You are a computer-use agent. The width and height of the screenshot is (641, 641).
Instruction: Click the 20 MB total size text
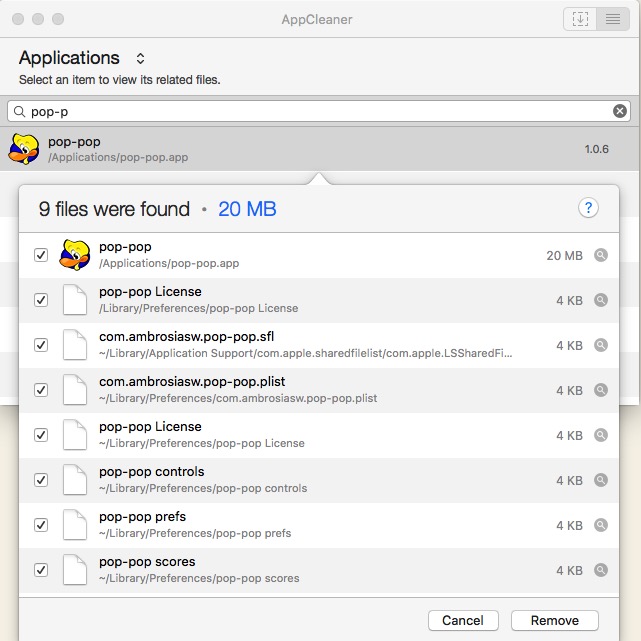pos(247,209)
